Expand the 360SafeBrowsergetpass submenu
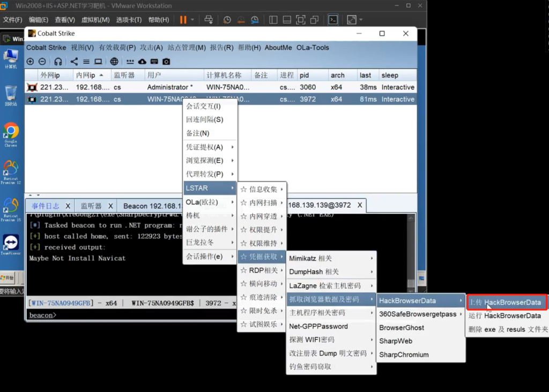Screen dimensions: 549x392 (x=421, y=314)
